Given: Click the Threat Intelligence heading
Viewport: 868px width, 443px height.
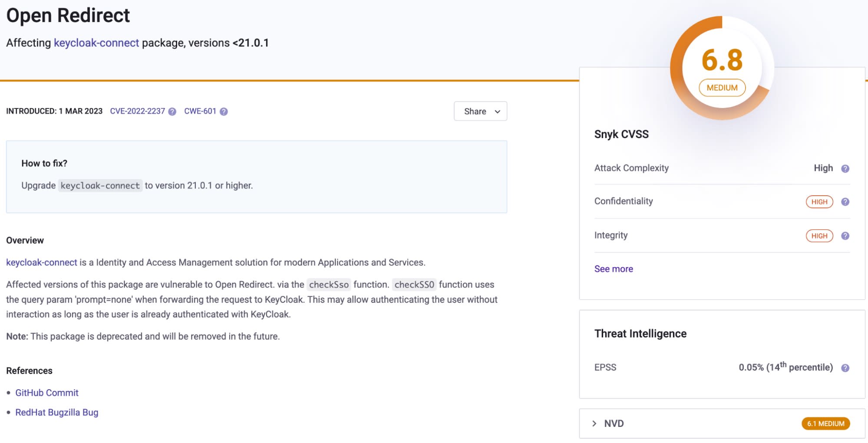Looking at the screenshot, I should click(640, 334).
